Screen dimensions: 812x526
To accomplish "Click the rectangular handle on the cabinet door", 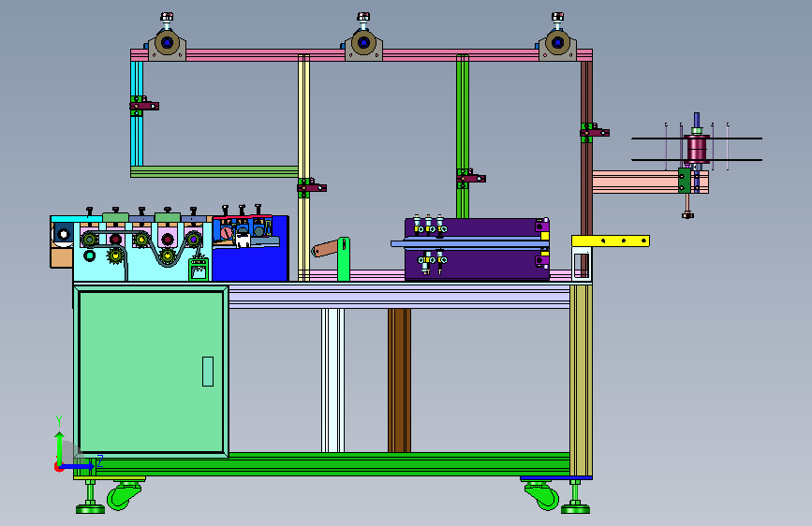I will 208,372.
